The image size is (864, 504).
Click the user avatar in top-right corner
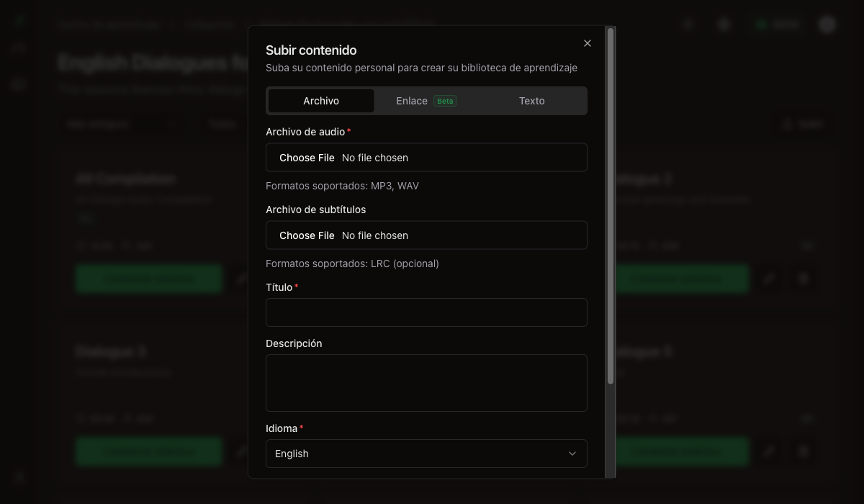point(827,24)
